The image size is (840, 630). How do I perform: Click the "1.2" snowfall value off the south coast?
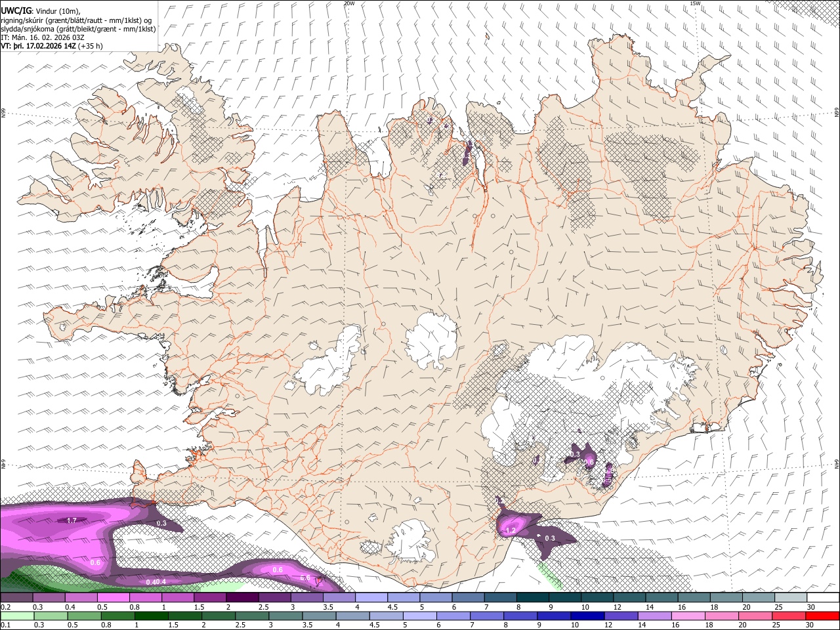click(x=511, y=530)
